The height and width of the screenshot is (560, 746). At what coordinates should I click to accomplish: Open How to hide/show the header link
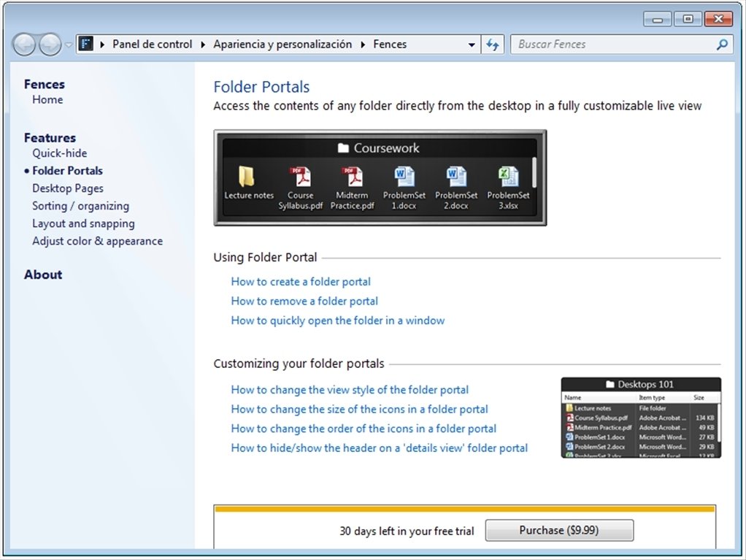tap(379, 448)
